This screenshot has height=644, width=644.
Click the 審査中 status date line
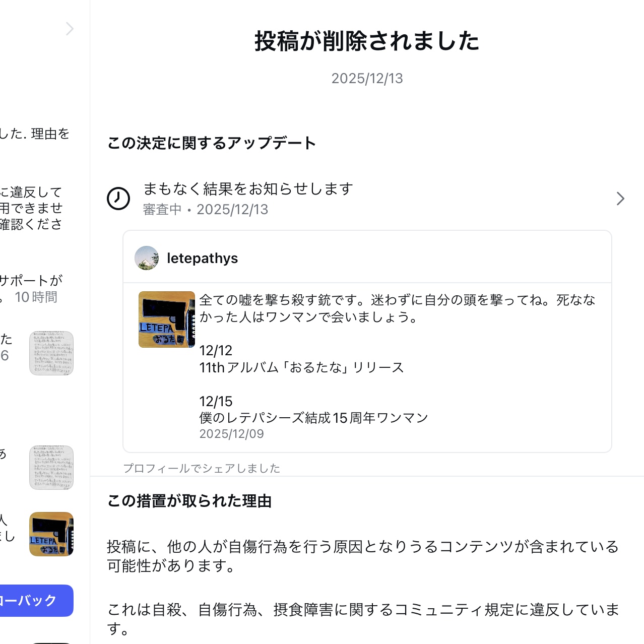pos(206,210)
